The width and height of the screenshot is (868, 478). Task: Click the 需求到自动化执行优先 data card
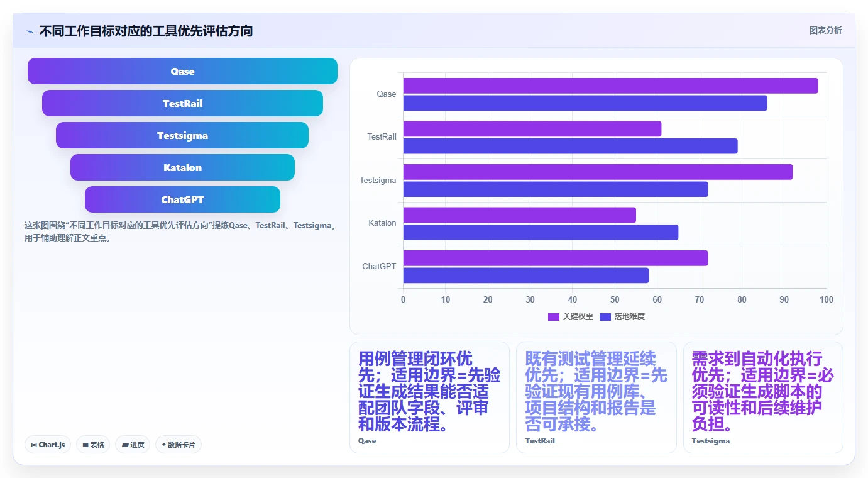[763, 397]
